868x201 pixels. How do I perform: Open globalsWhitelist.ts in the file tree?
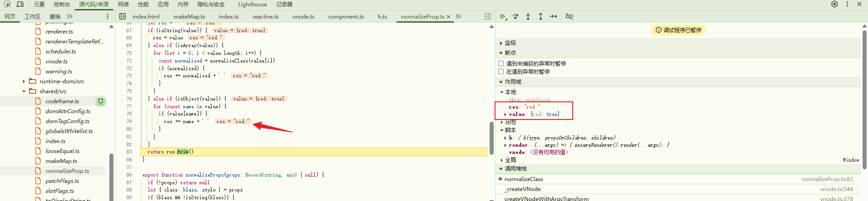point(69,131)
